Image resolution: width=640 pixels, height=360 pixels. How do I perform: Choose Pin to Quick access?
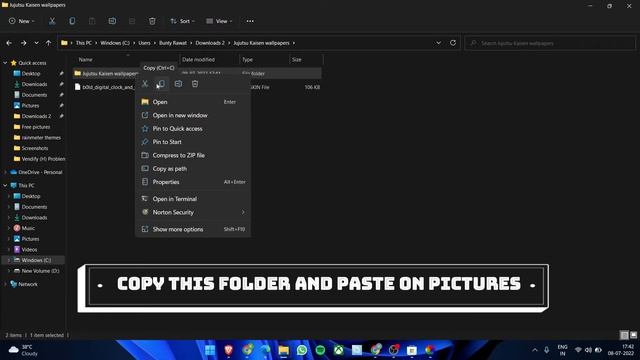pyautogui.click(x=193, y=129)
